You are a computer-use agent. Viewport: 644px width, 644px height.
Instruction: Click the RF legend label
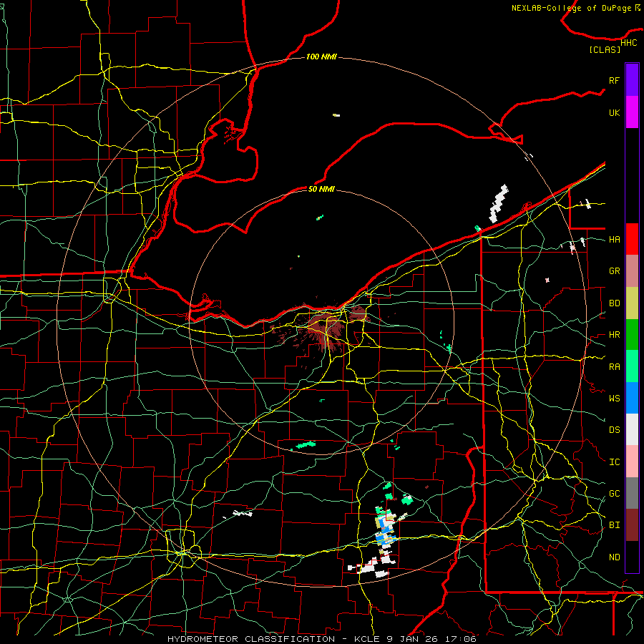[615, 80]
